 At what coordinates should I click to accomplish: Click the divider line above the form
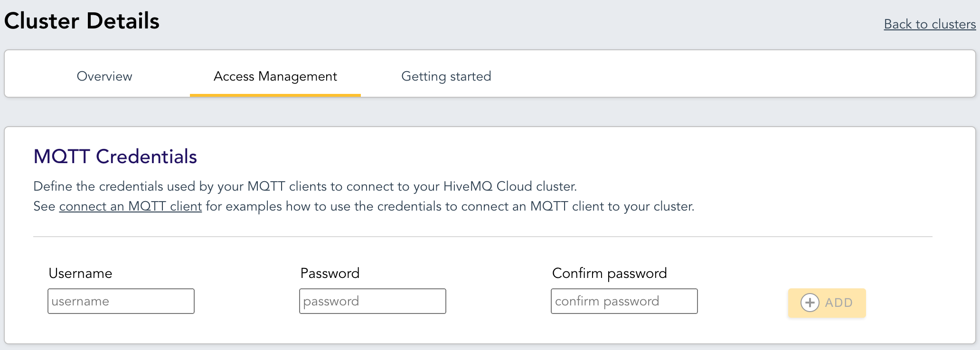pos(483,236)
